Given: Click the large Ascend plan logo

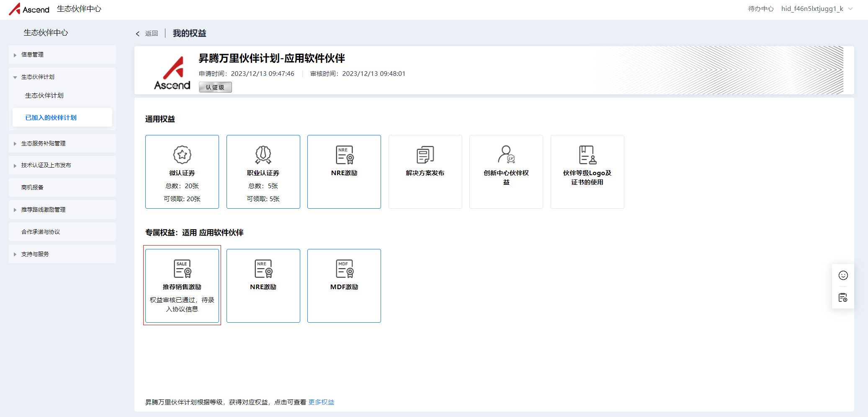Looking at the screenshot, I should click(172, 73).
